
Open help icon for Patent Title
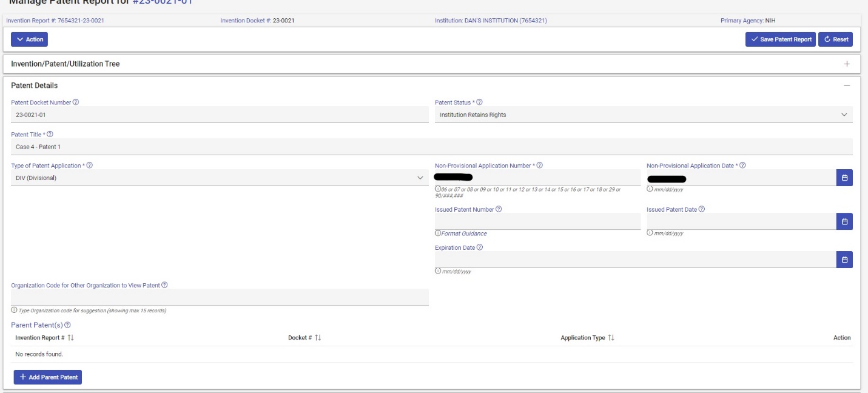pyautogui.click(x=50, y=134)
